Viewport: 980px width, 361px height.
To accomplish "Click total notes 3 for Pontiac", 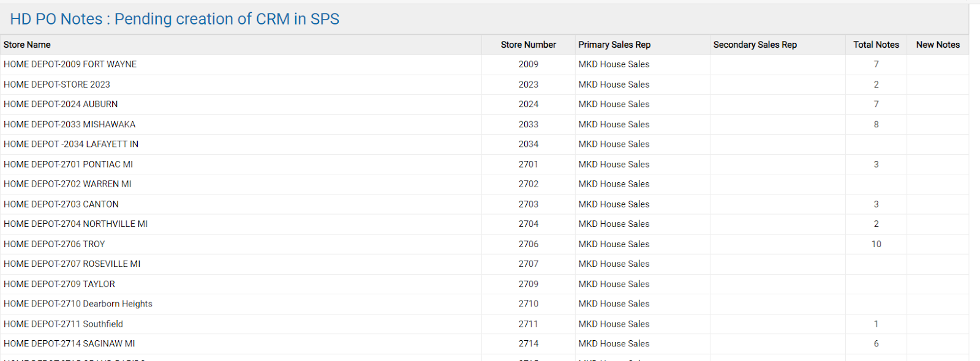I will pos(876,164).
